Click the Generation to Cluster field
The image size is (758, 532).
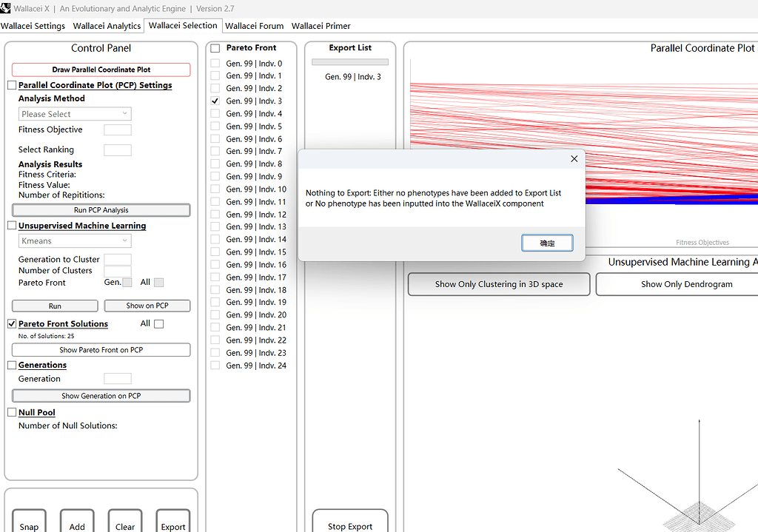coord(118,260)
